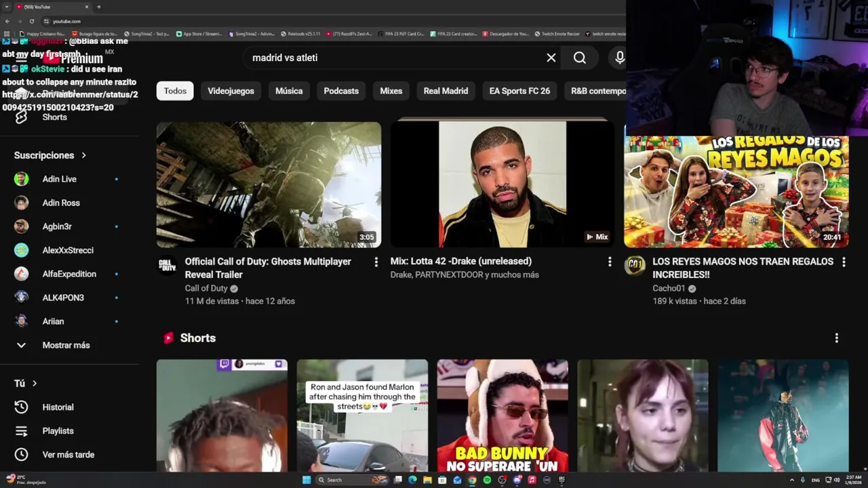The height and width of the screenshot is (488, 868).
Task: Reload the page in the browser
Action: pyautogui.click(x=31, y=21)
